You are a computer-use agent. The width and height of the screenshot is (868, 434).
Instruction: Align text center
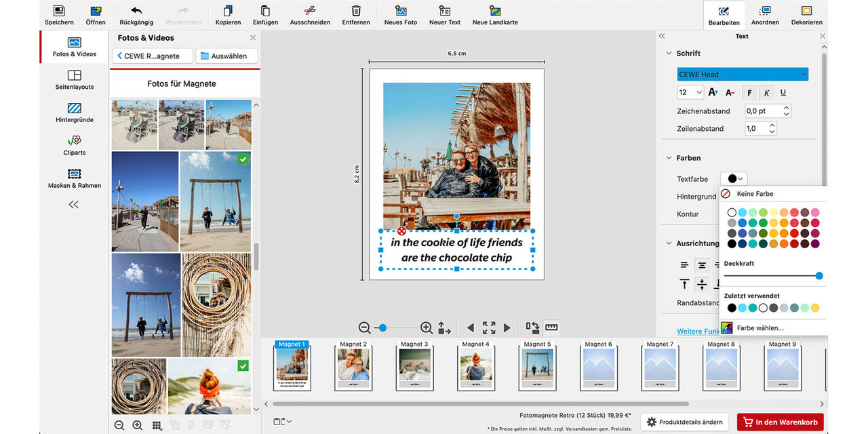(x=702, y=265)
